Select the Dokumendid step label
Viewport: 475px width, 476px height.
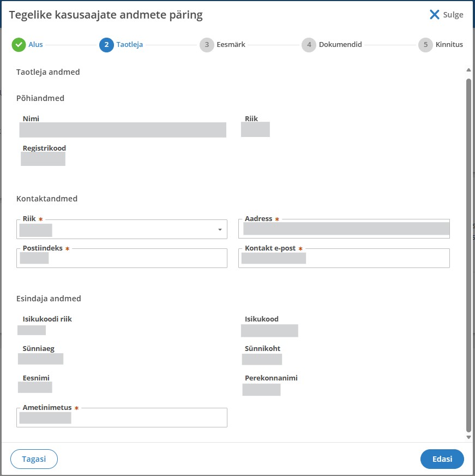340,44
